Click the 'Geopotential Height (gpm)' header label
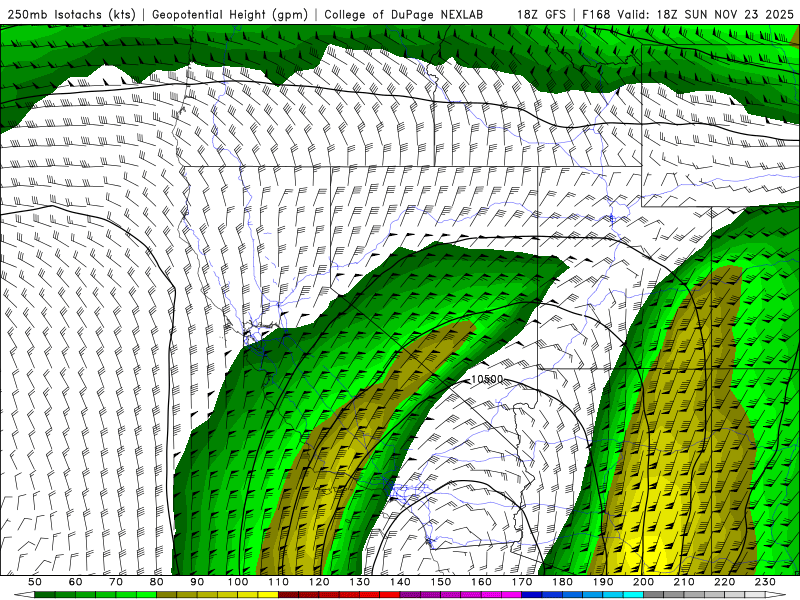 point(230,14)
